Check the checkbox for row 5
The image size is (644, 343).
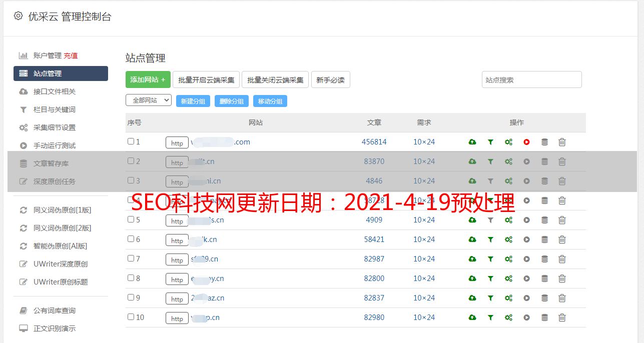pyautogui.click(x=131, y=219)
